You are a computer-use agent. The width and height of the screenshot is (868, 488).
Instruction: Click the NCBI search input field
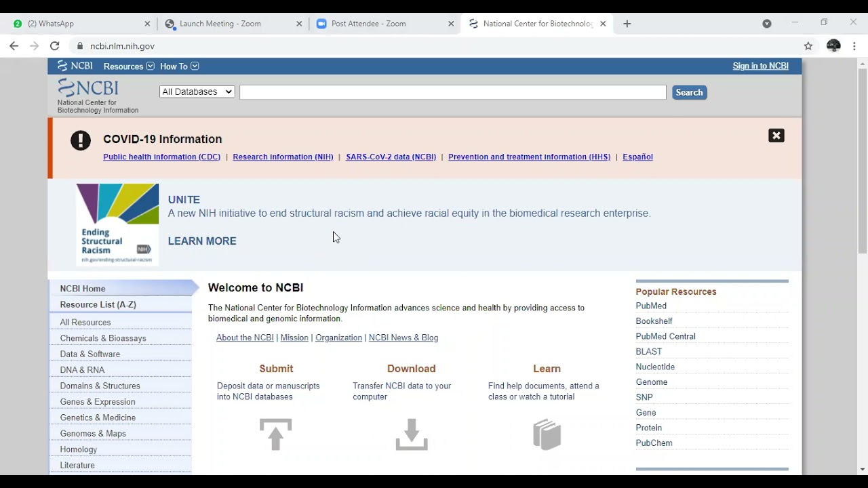pyautogui.click(x=453, y=92)
